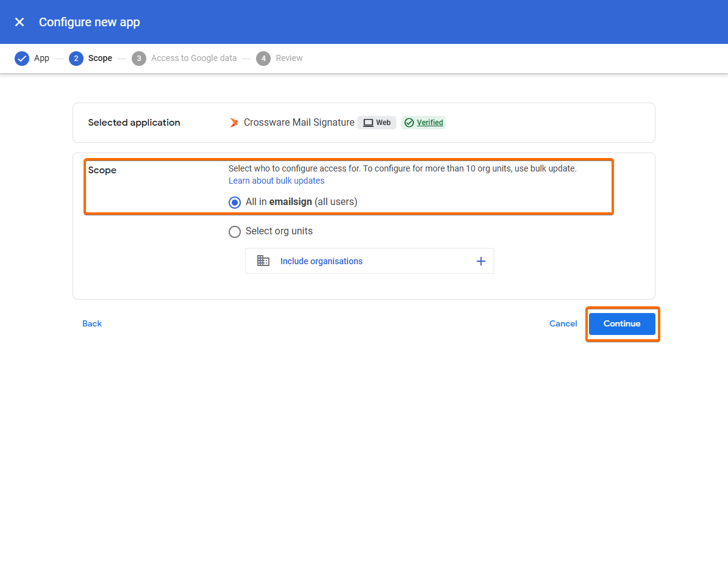
Task: Expand the Include organisations selector
Action: click(x=480, y=261)
